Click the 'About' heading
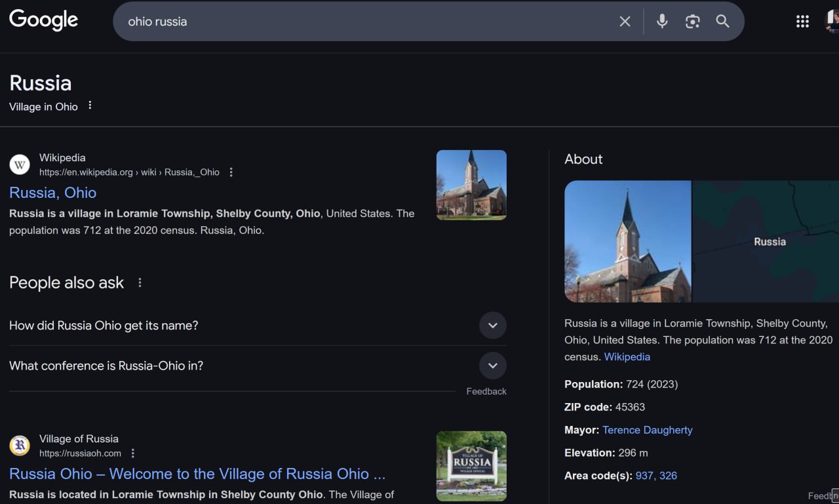 pyautogui.click(x=583, y=159)
